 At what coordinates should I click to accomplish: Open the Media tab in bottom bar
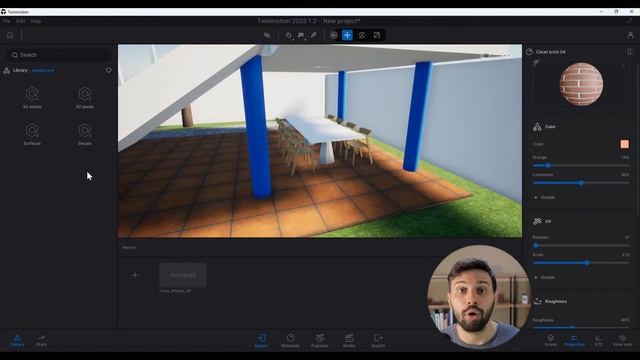[x=349, y=340]
